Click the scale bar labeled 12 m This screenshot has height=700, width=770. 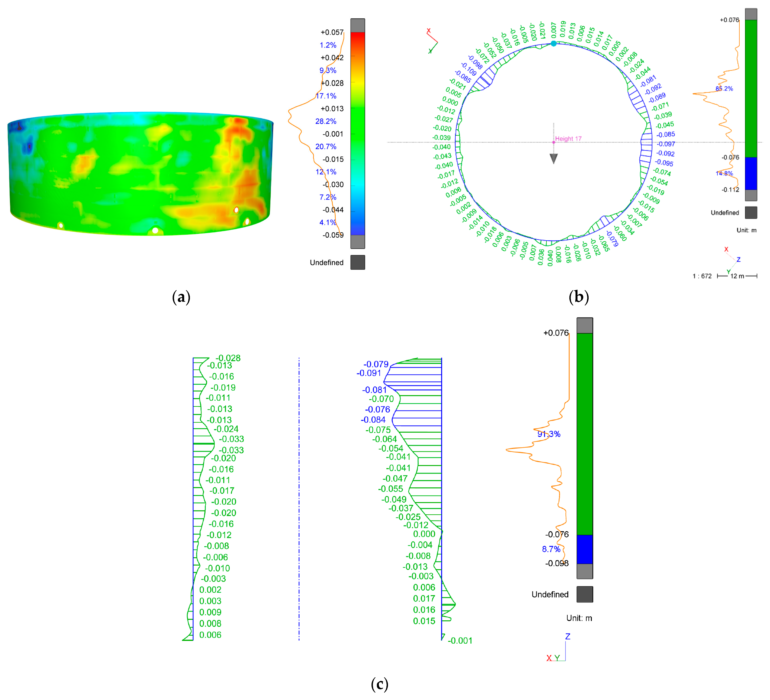click(x=737, y=276)
